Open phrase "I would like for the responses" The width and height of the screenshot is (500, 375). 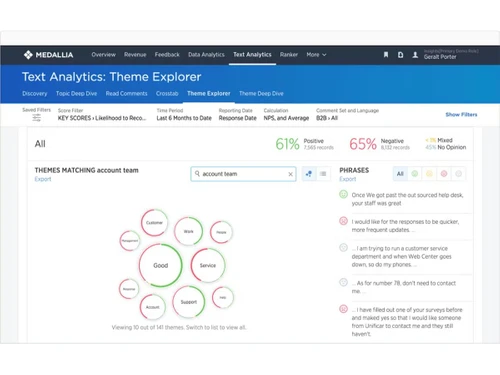coord(405,226)
